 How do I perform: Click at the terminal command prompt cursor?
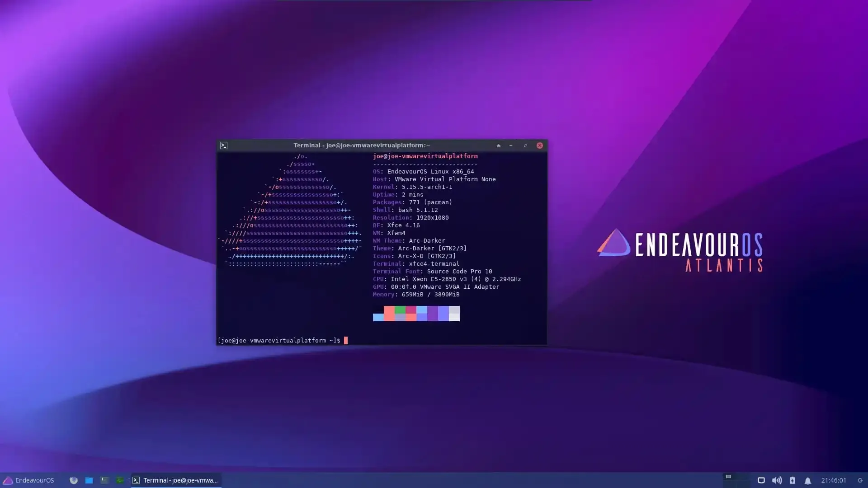point(346,340)
